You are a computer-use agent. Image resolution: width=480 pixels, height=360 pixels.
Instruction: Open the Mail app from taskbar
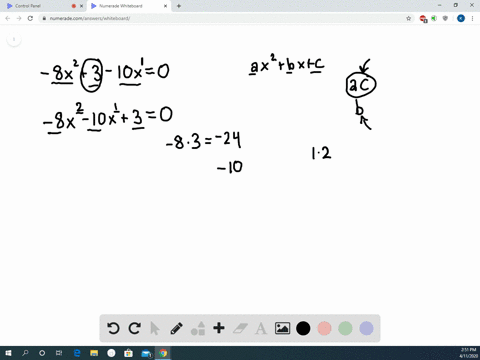[146, 353]
